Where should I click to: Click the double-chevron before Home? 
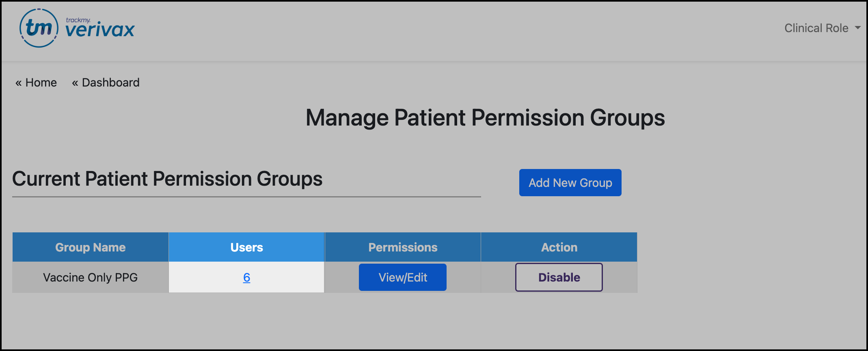pyautogui.click(x=18, y=83)
